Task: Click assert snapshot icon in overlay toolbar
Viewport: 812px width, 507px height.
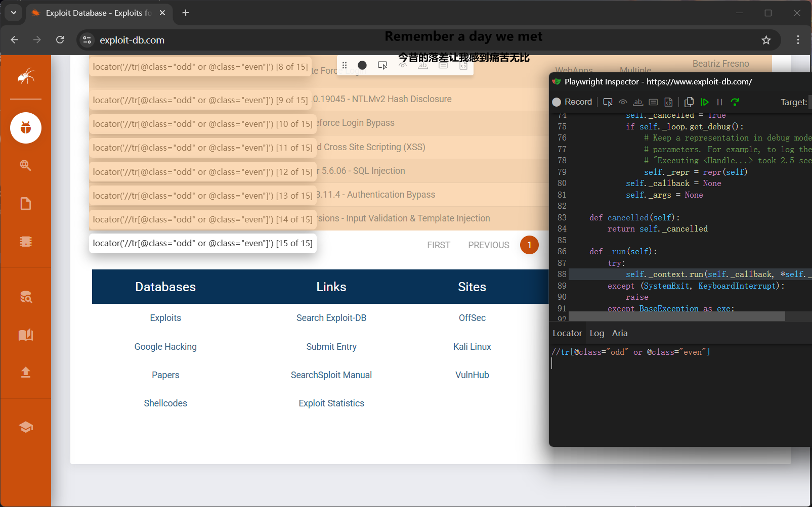Action: coord(463,65)
